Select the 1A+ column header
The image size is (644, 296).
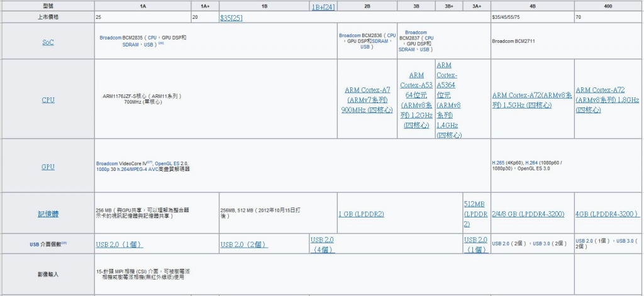[x=205, y=6]
